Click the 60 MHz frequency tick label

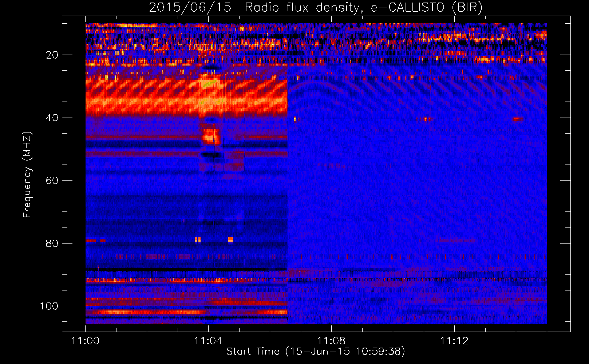click(x=52, y=181)
